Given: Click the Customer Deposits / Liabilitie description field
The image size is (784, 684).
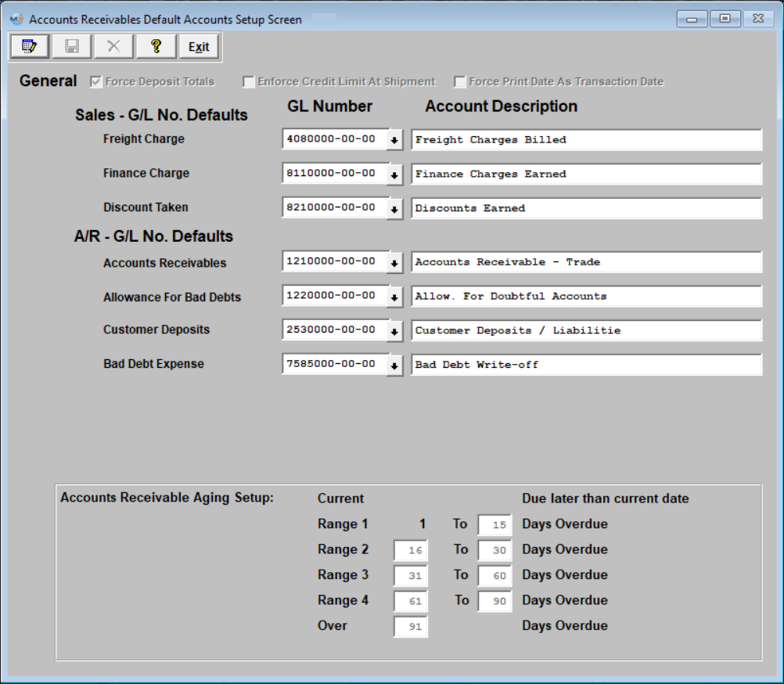Looking at the screenshot, I should tap(587, 330).
